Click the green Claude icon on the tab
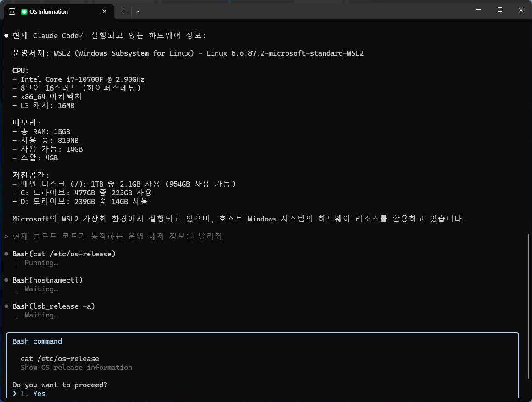 [x=24, y=11]
